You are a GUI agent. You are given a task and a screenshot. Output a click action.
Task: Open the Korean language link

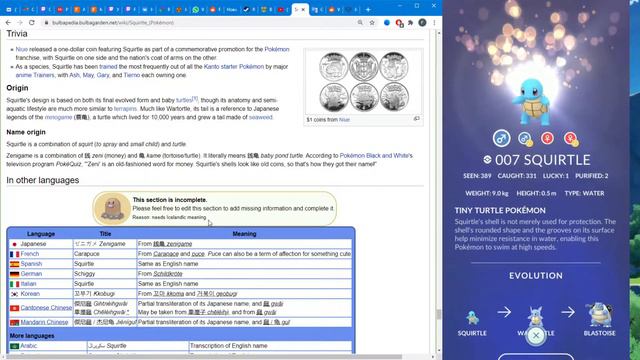point(30,294)
